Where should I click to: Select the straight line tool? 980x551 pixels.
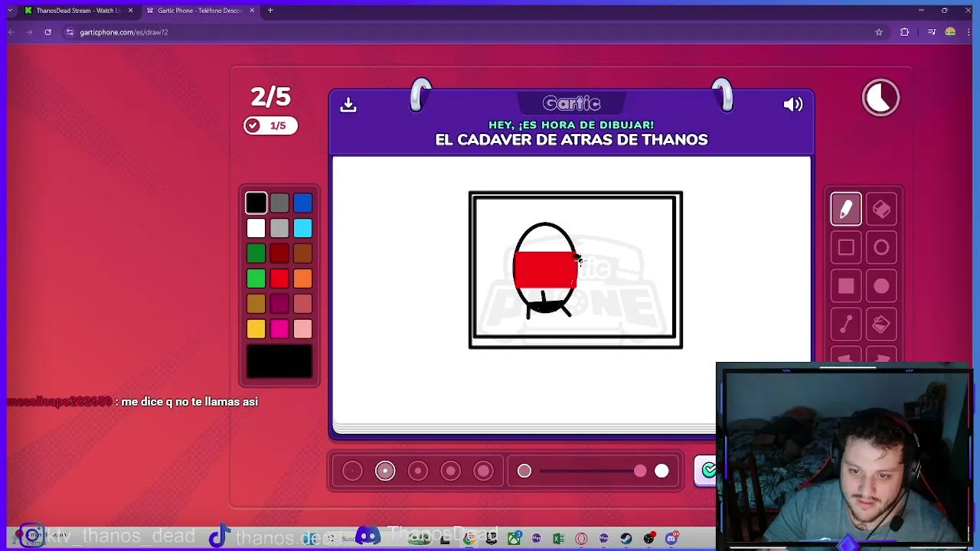846,324
